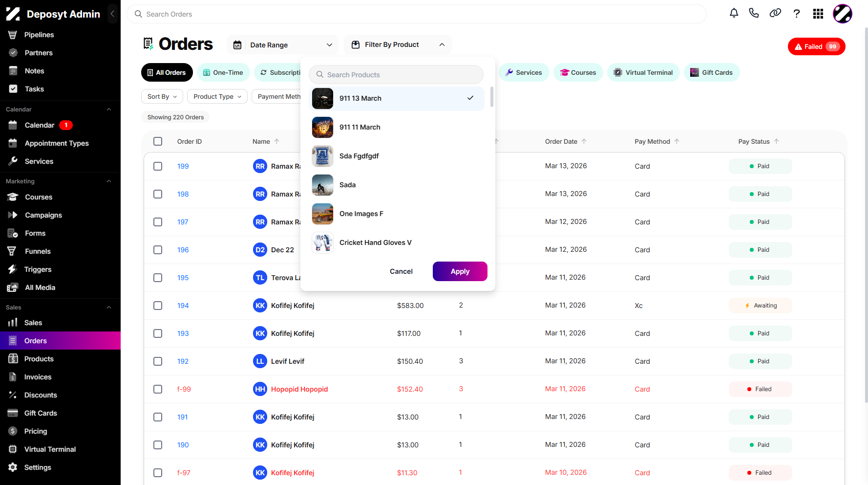Open All Media in sidebar
Viewport: 868px width, 485px height.
coord(40,287)
